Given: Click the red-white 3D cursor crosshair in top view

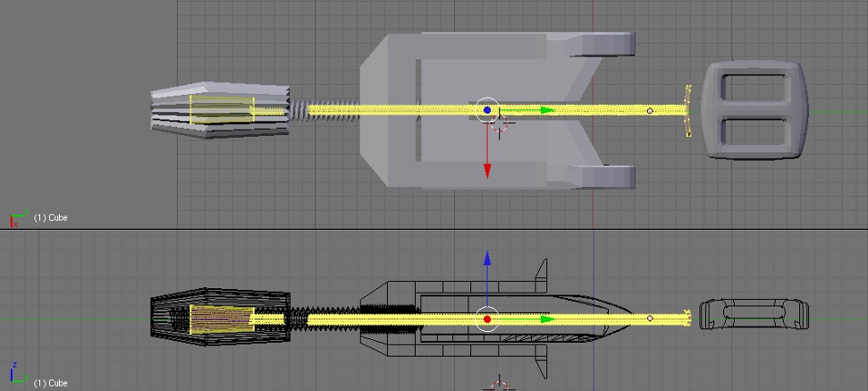Looking at the screenshot, I should tap(501, 126).
